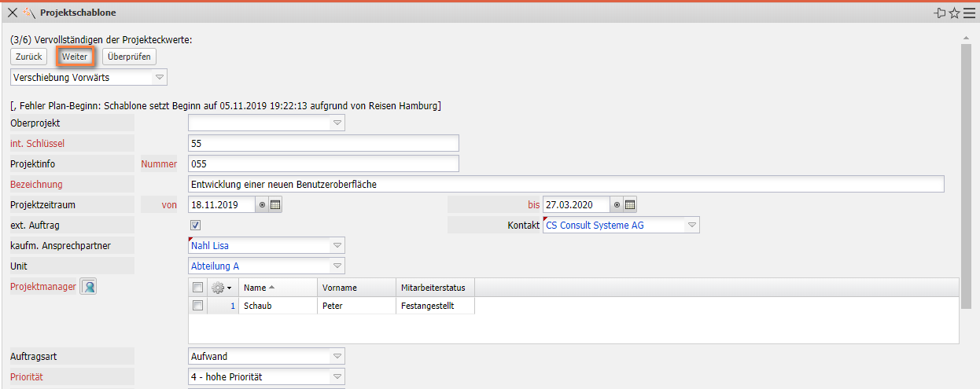Click the Mitarbeiterstatus column header

[434, 288]
